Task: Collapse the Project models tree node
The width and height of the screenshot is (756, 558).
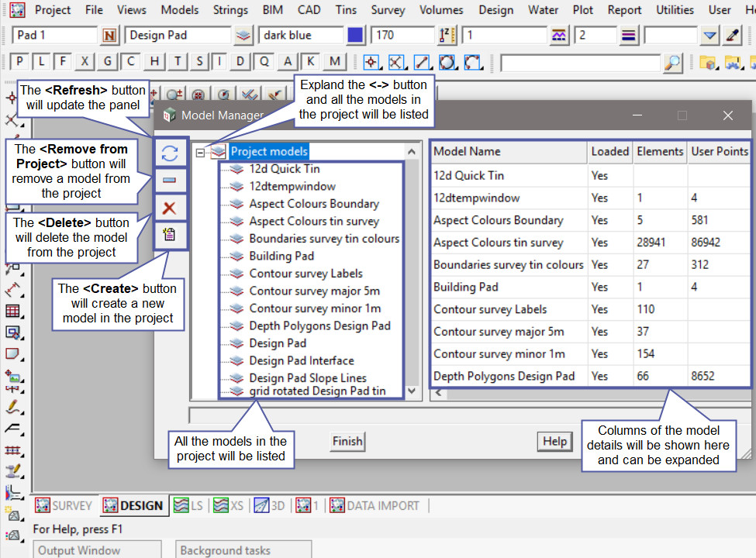Action: click(201, 152)
